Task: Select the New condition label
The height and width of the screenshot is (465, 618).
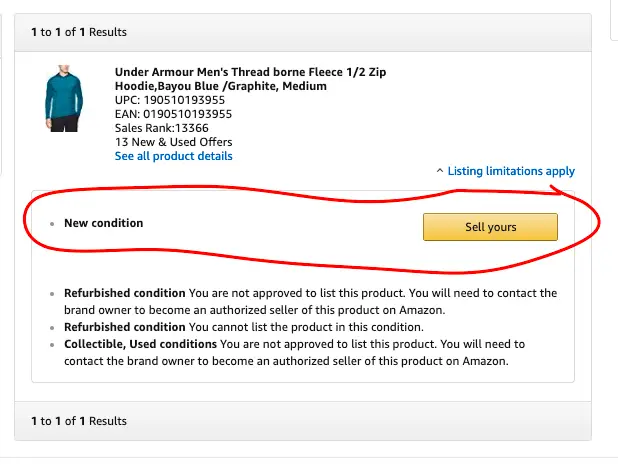Action: pos(104,223)
